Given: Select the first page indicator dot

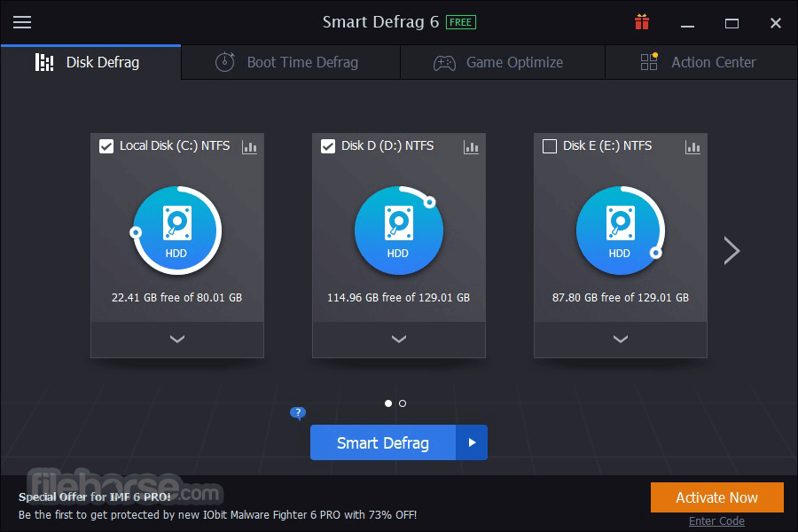Looking at the screenshot, I should 388,403.
